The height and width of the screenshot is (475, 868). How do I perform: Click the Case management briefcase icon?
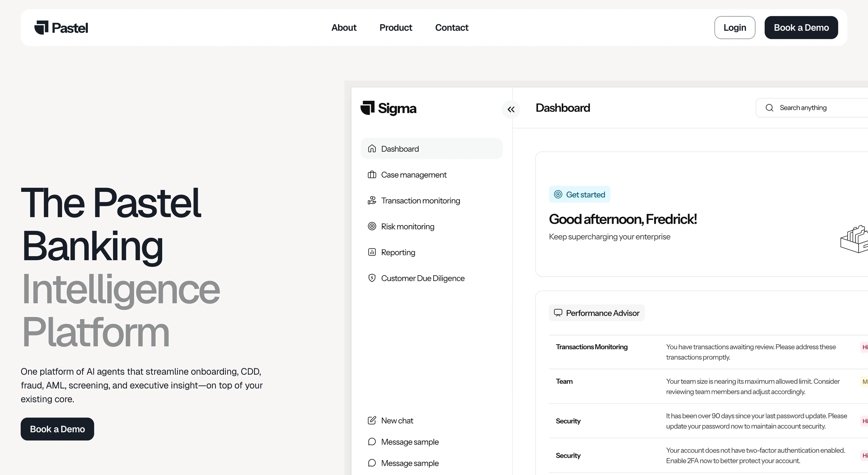[372, 175]
